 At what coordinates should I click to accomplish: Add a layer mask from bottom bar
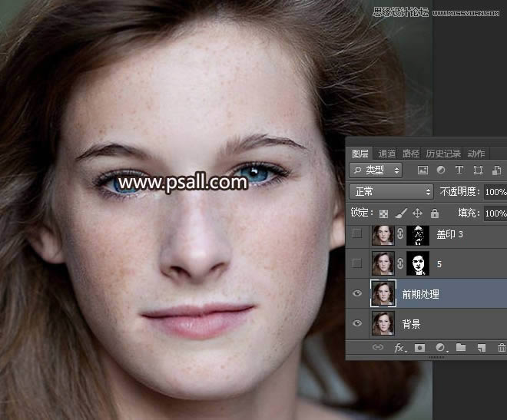pos(420,348)
